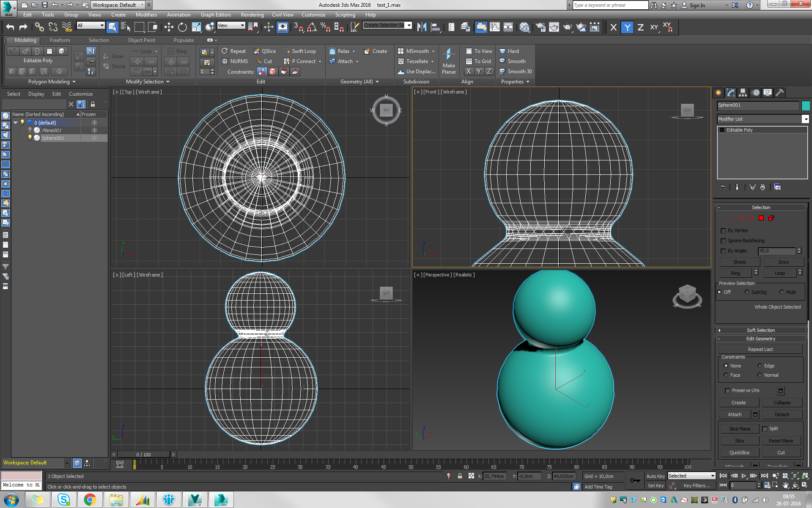Enable Ignore Backfacing checkbox
812x508 pixels.
click(723, 241)
